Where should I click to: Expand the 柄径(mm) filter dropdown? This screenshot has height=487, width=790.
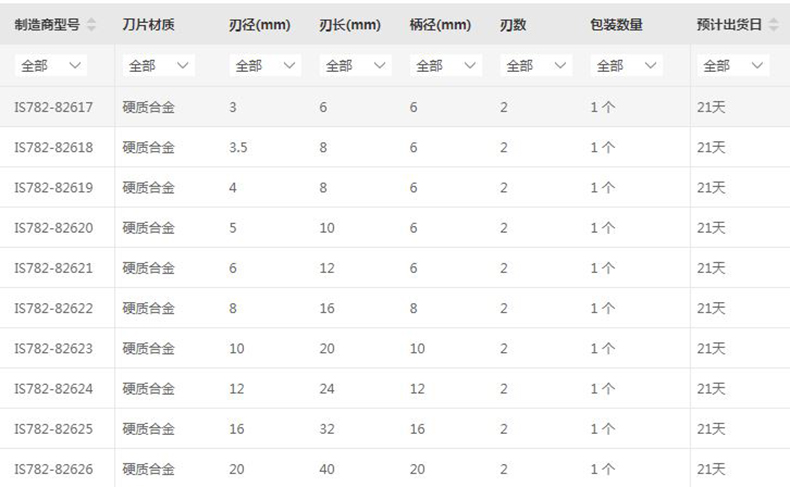[446, 65]
